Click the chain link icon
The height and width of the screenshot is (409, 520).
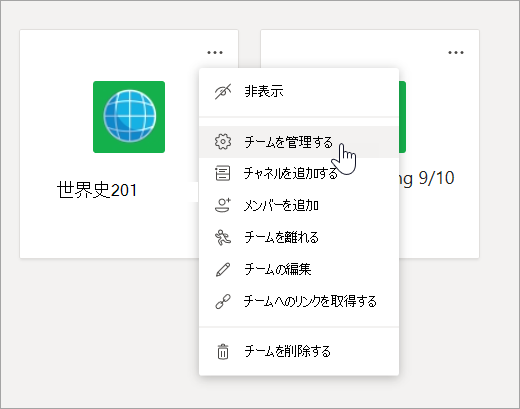pyautogui.click(x=223, y=301)
